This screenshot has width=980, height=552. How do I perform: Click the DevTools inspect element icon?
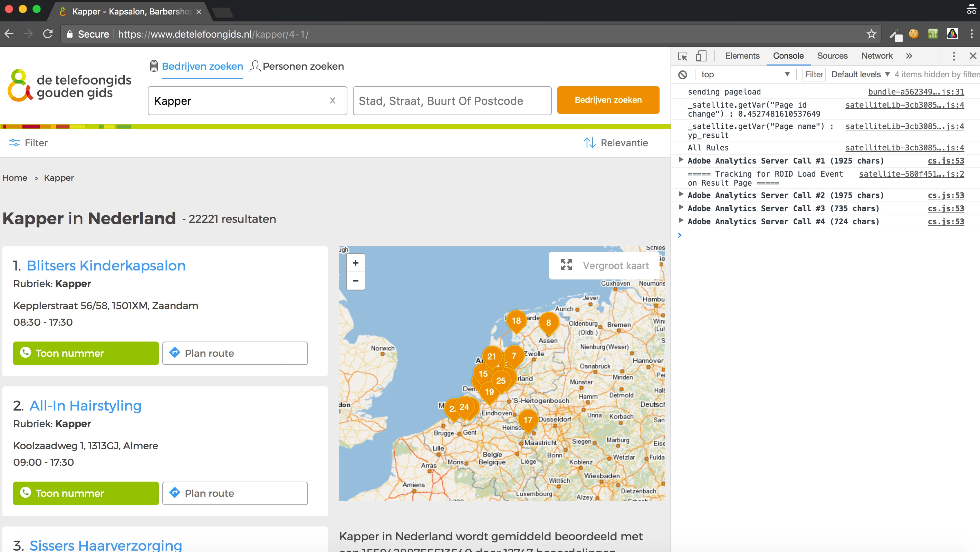(x=682, y=56)
